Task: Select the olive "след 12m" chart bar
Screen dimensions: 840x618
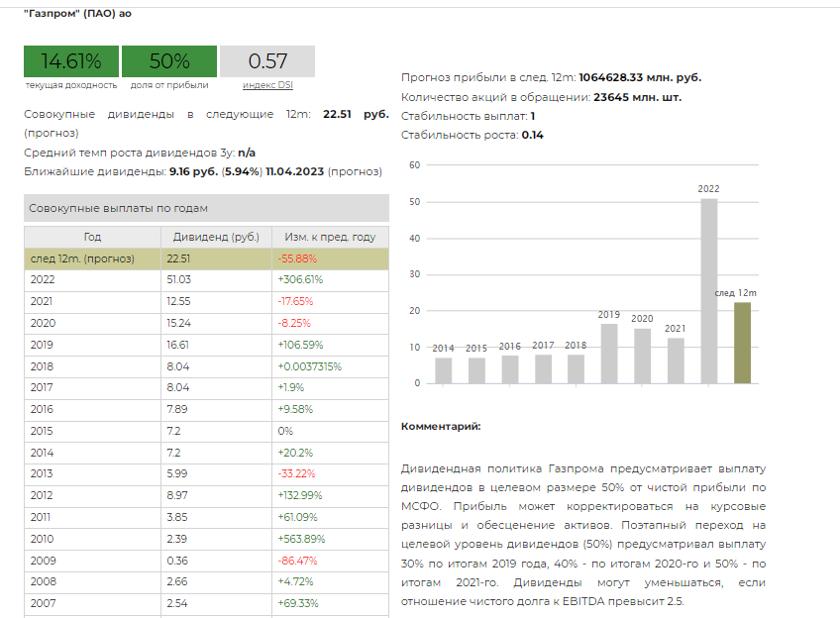Action: 742,343
